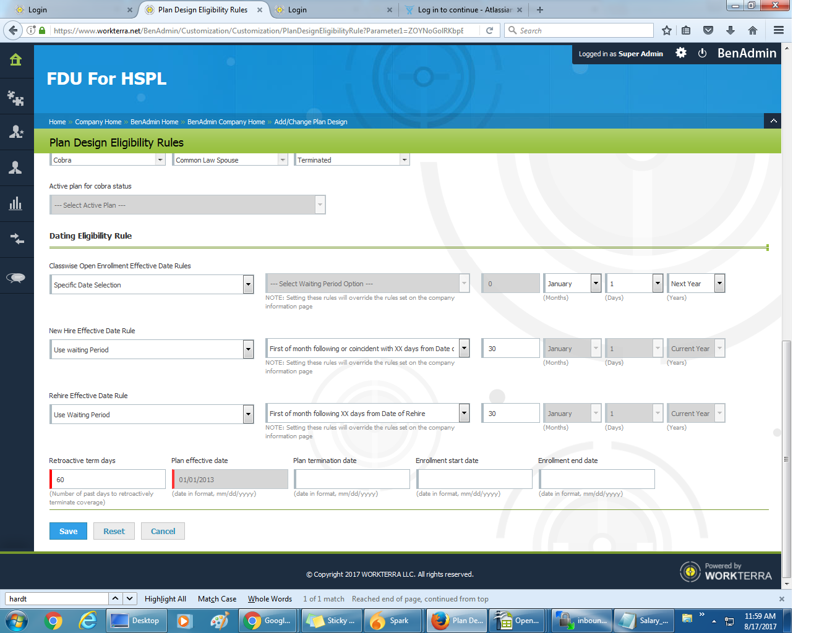840x633 pixels.
Task: Open the Next Year dropdown
Action: (696, 284)
